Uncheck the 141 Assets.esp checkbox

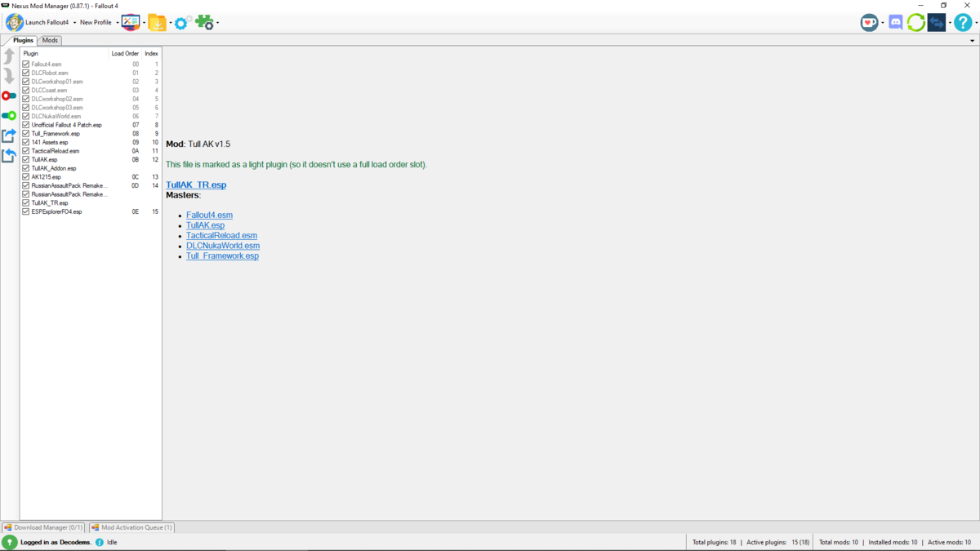coord(26,142)
